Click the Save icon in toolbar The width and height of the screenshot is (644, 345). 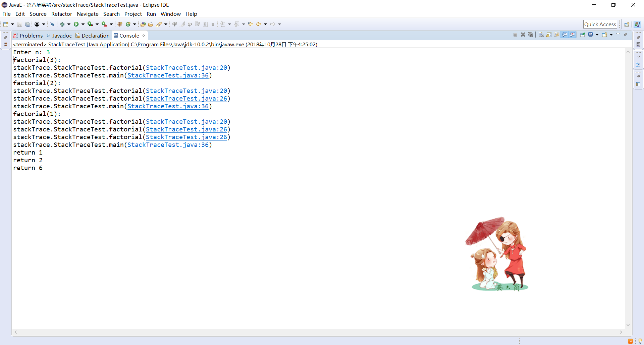click(x=19, y=24)
